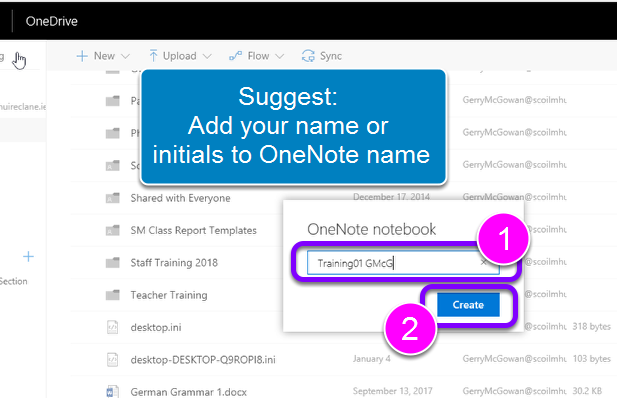Click the OneDrive title in header

pyautogui.click(x=52, y=21)
